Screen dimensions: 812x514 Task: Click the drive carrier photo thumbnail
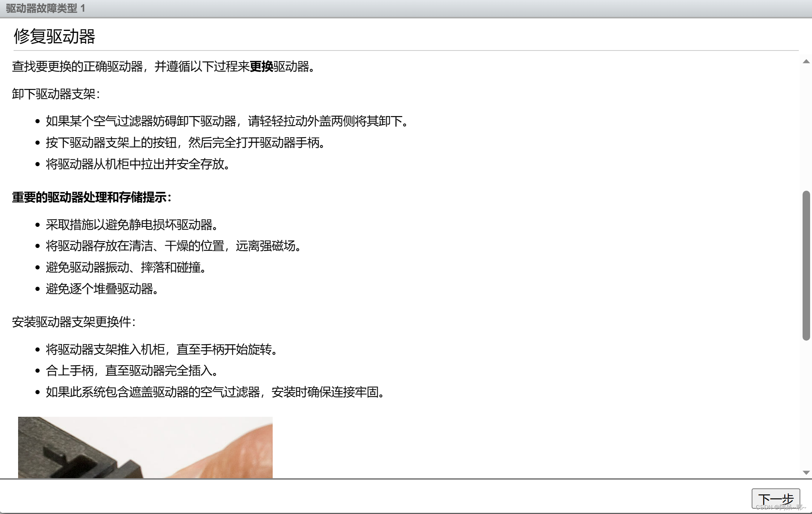pyautogui.click(x=145, y=447)
